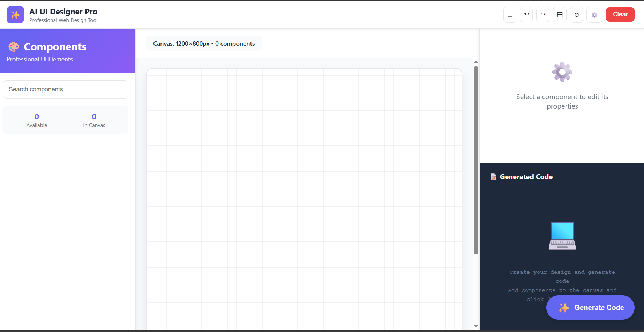This screenshot has width=644, height=332.
Task: Click the canvas scrollbar down arrow
Action: 476,326
